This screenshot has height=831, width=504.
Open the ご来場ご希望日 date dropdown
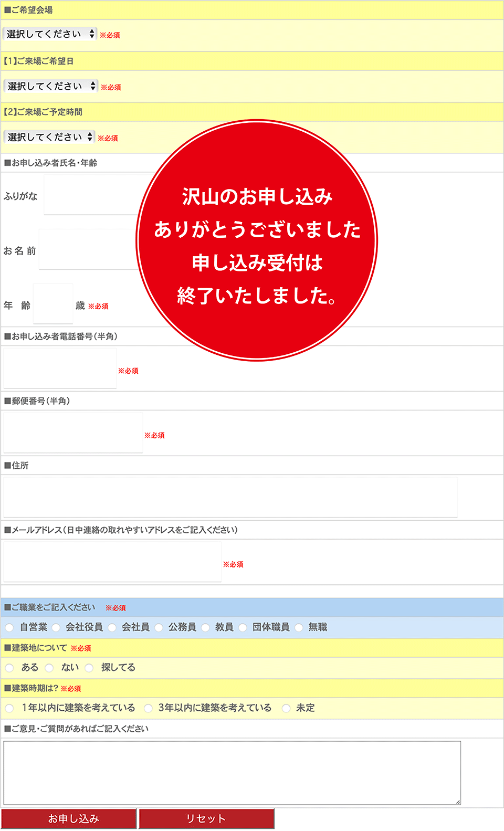(50, 86)
